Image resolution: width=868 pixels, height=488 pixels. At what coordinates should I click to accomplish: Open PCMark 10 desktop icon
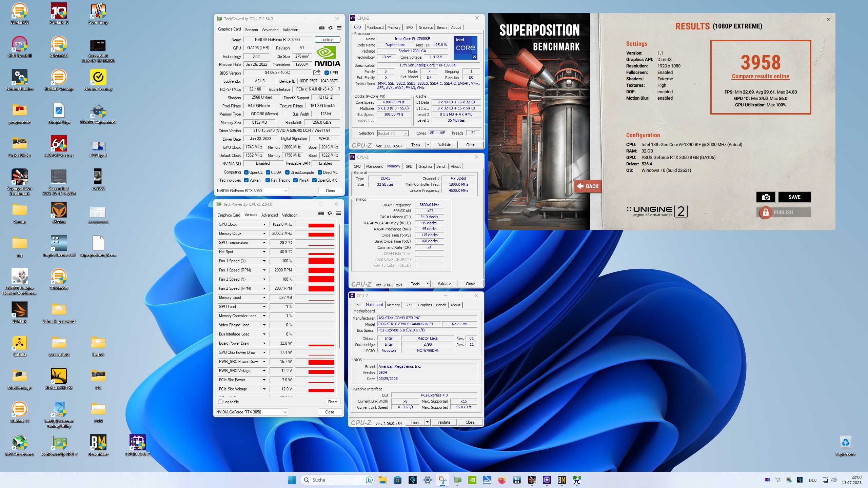(x=59, y=14)
